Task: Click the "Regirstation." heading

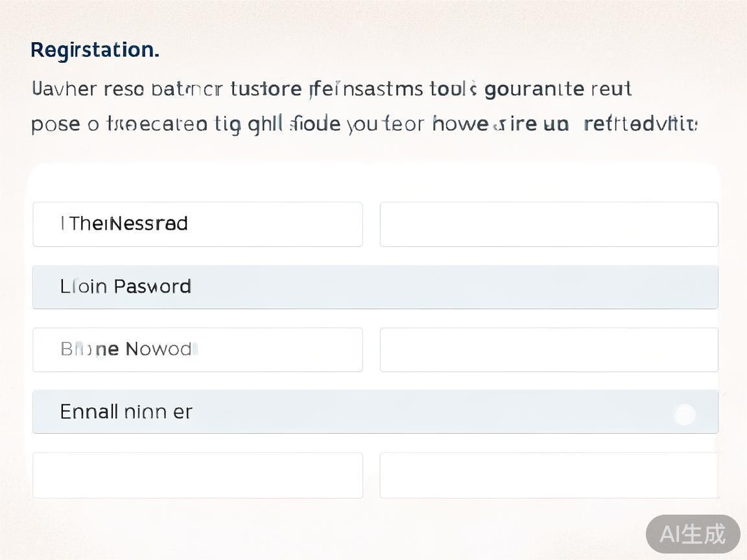Action: pos(95,50)
